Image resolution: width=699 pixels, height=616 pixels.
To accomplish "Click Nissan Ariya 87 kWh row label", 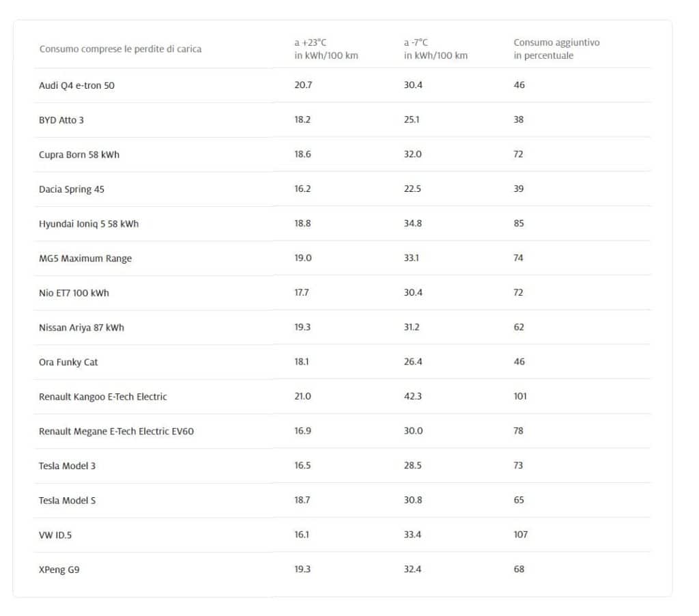I will point(82,327).
